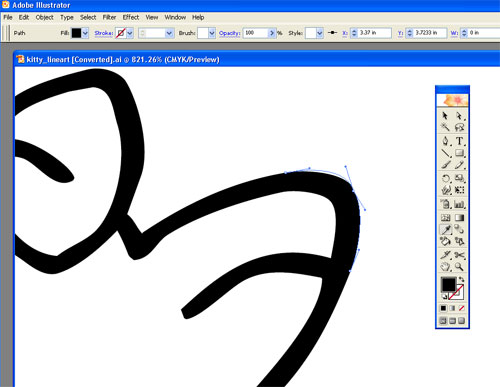Open the Type menu
The image size is (500, 387).
pos(67,17)
